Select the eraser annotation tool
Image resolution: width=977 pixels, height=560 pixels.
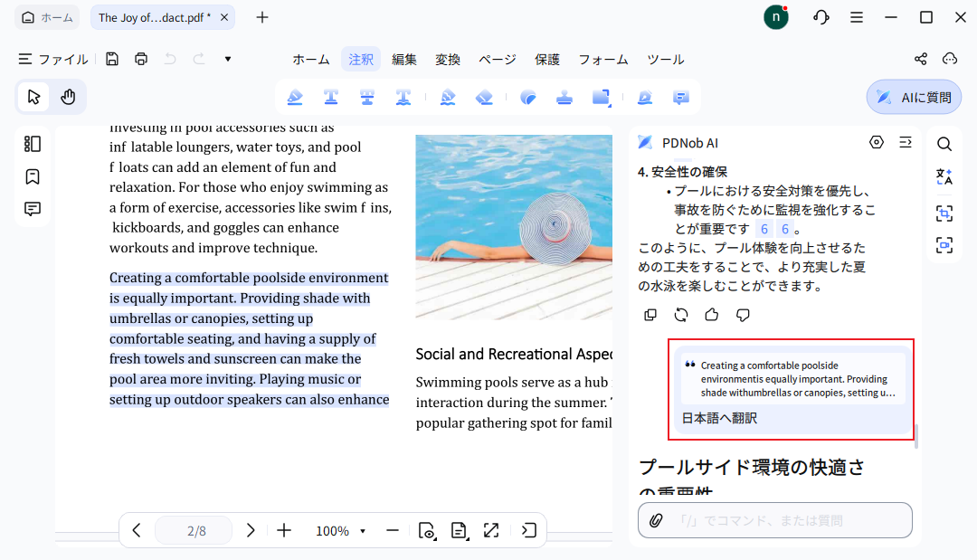(x=483, y=96)
